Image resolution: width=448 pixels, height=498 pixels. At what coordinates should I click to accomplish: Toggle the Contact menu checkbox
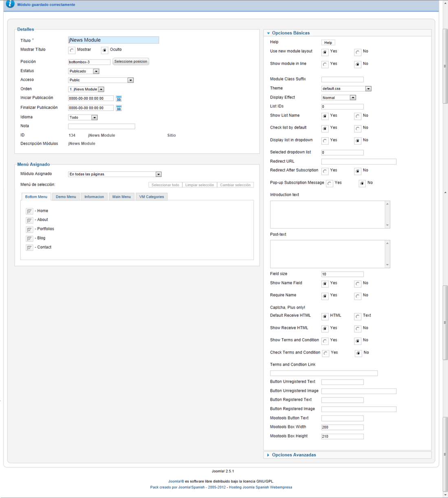(x=29, y=248)
